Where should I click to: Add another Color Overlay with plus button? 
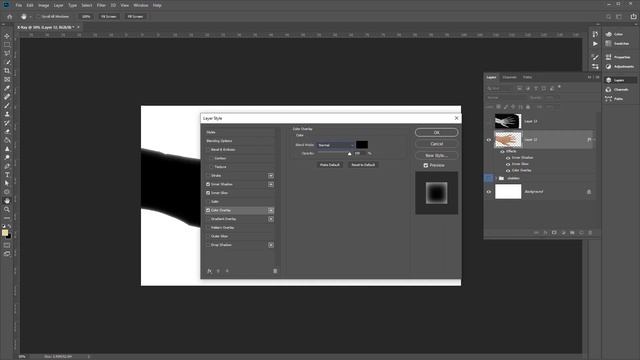pyautogui.click(x=271, y=210)
